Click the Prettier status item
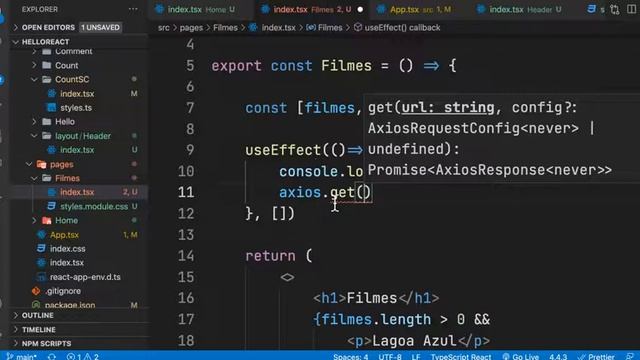 [x=596, y=356]
